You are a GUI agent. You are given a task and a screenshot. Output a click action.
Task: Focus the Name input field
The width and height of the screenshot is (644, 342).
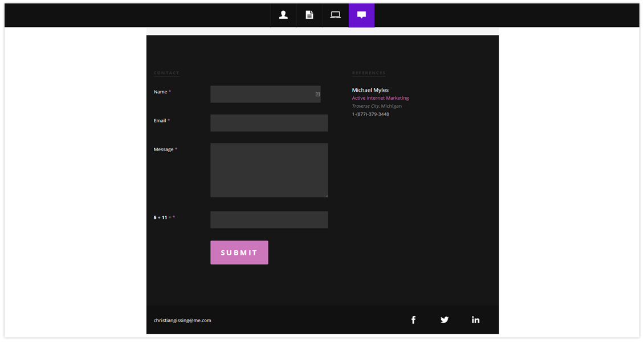[262, 94]
